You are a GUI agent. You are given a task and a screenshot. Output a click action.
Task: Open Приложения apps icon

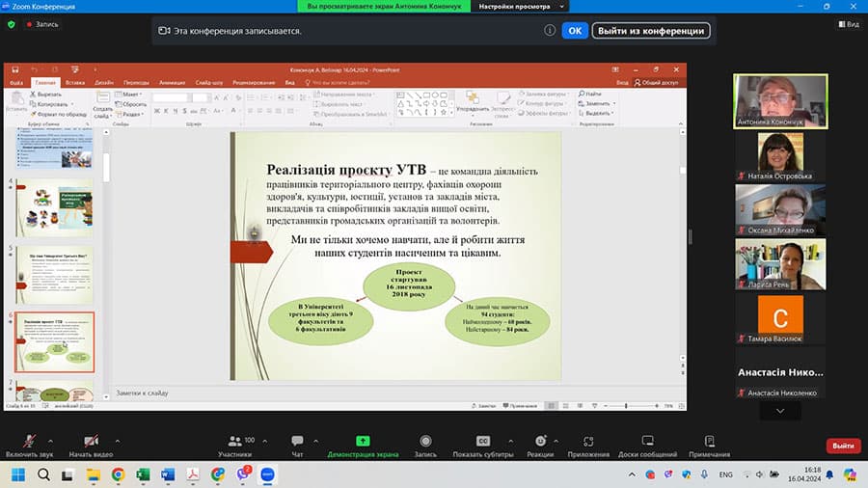(x=588, y=441)
